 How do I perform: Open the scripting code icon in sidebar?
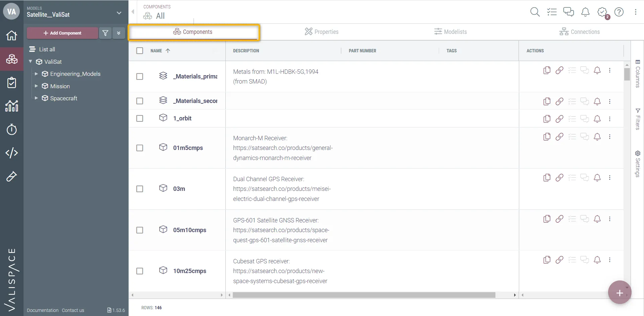12,153
